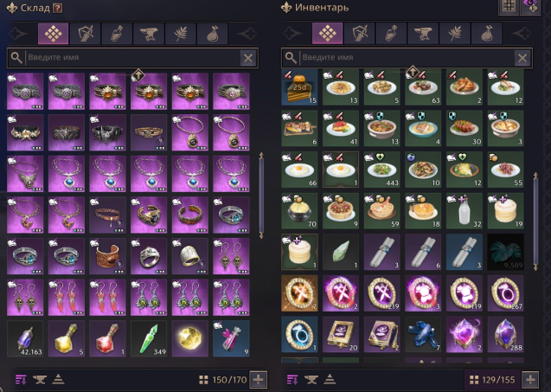Clear the Склад search field

click(x=248, y=58)
